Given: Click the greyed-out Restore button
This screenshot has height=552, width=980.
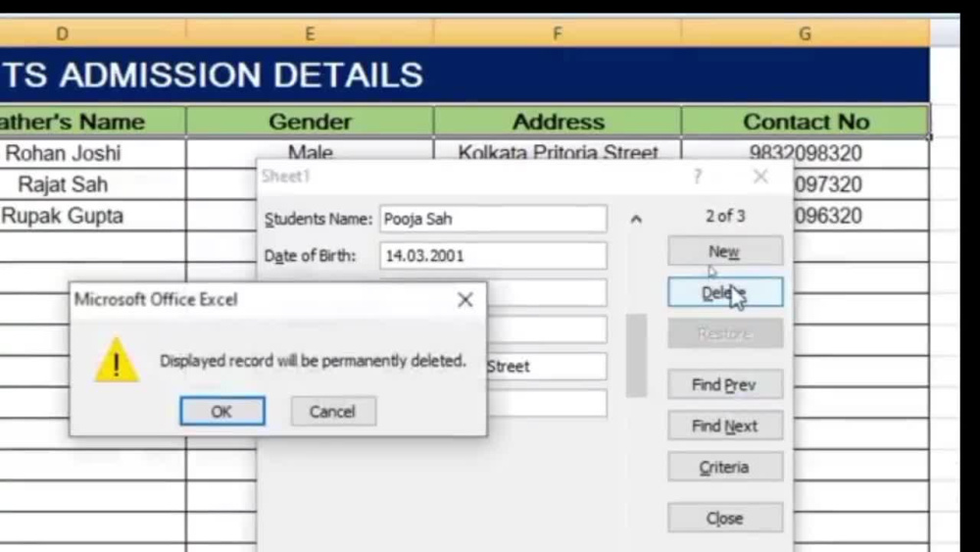Looking at the screenshot, I should pos(725,333).
